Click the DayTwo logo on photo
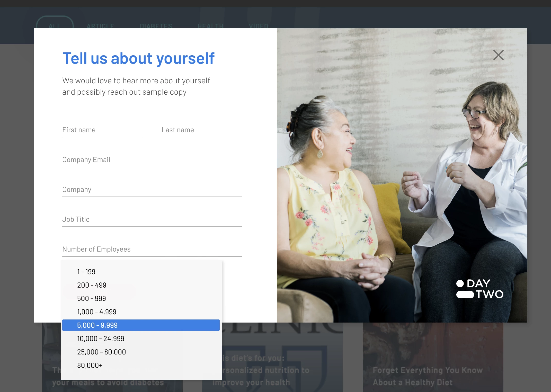 (480, 289)
